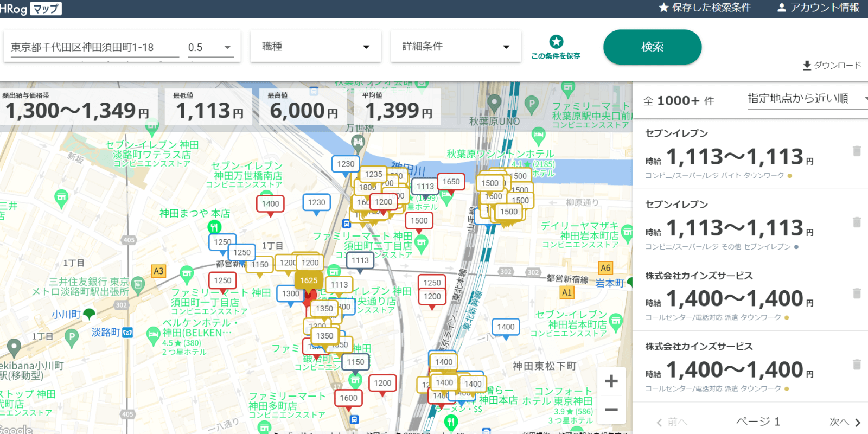Click the red 1650 wage marker
The image size is (868, 434).
pos(451,182)
